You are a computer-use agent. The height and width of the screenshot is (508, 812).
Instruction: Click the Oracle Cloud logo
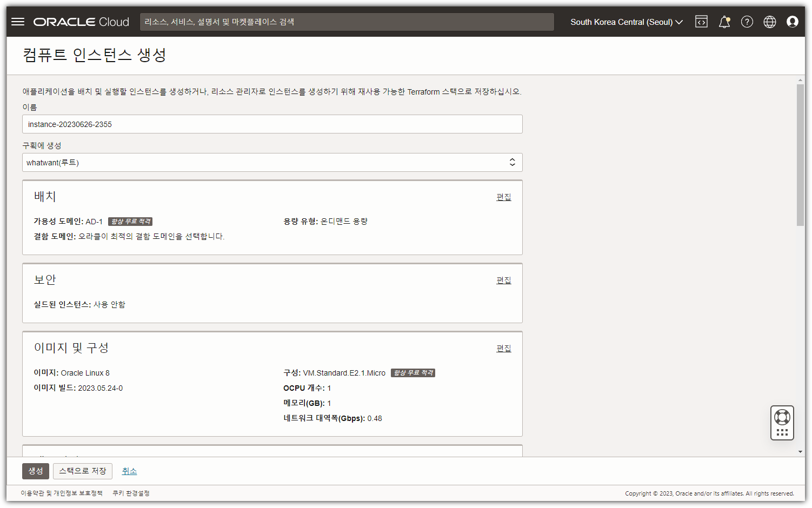click(x=81, y=22)
